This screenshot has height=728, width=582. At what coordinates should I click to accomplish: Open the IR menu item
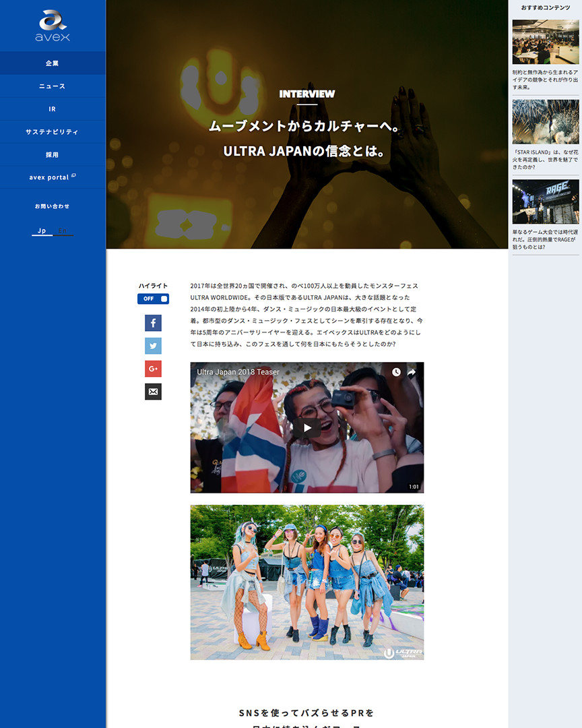click(x=53, y=109)
